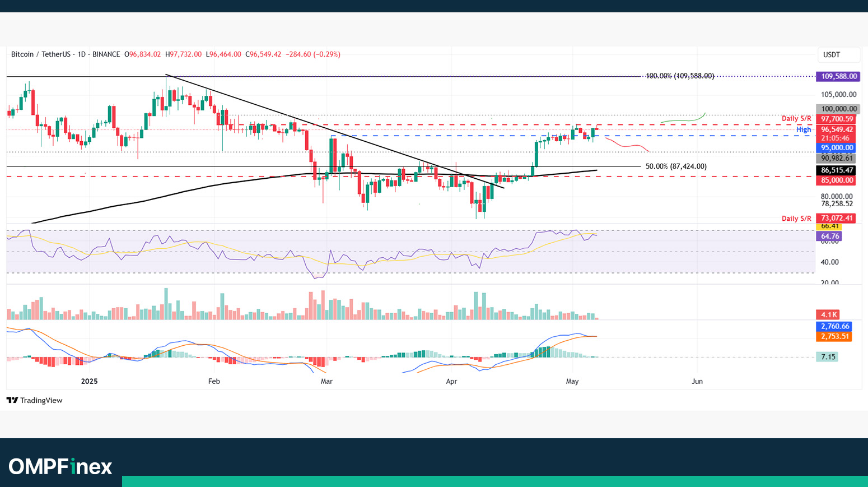The image size is (868, 487).
Task: Click the RSI axis value 40.00
Action: [x=830, y=262]
